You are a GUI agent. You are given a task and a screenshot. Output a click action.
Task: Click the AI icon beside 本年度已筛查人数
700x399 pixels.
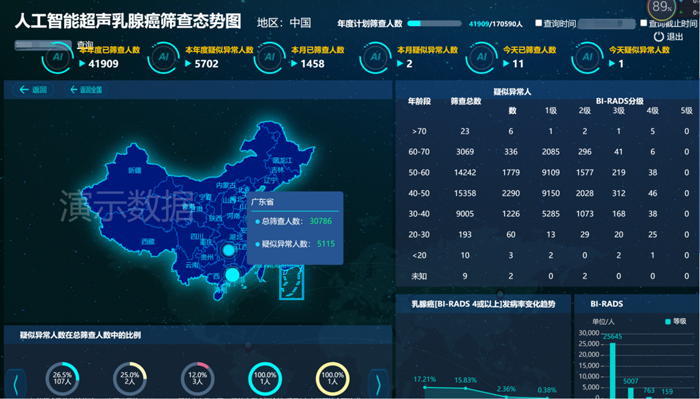[x=58, y=57]
